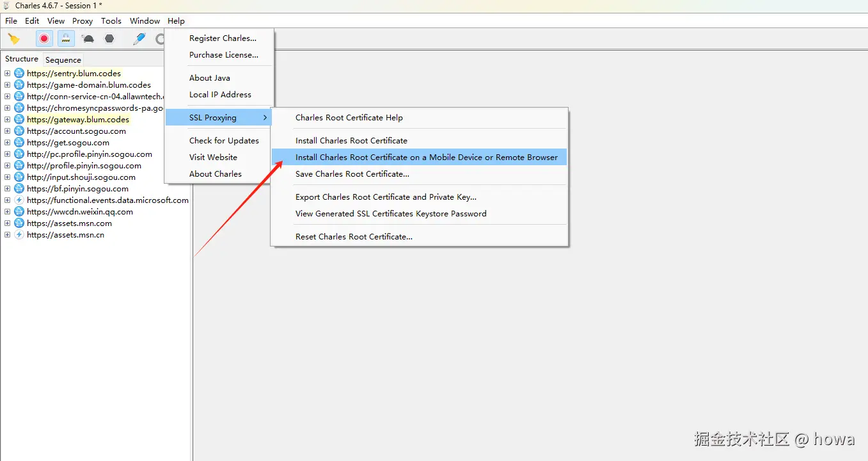Click globe icon of wwcdn.weixin.qq.com
The width and height of the screenshot is (868, 461).
(x=19, y=212)
